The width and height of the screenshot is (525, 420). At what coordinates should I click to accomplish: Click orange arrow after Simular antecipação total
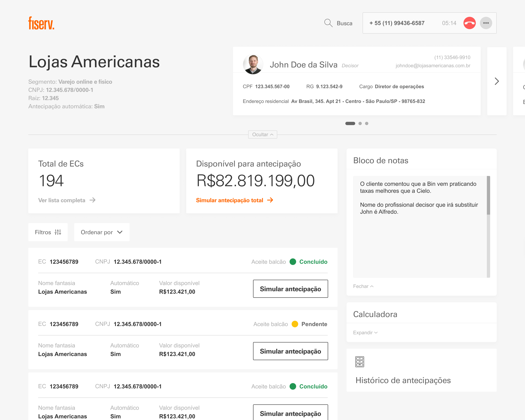pyautogui.click(x=270, y=200)
